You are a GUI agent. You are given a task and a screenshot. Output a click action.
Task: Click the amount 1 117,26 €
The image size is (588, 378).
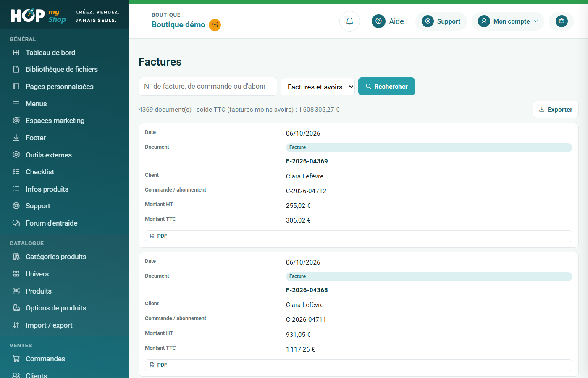(x=300, y=349)
